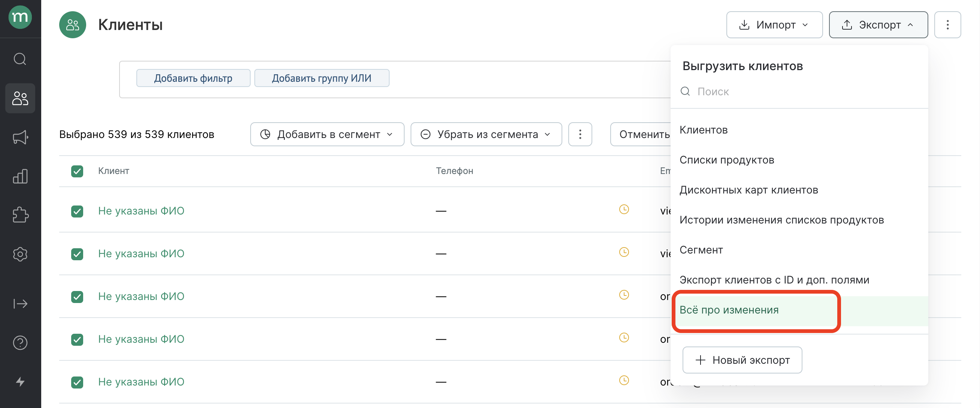
Task: Click the lightning bolt icon in sidebar
Action: 20,382
